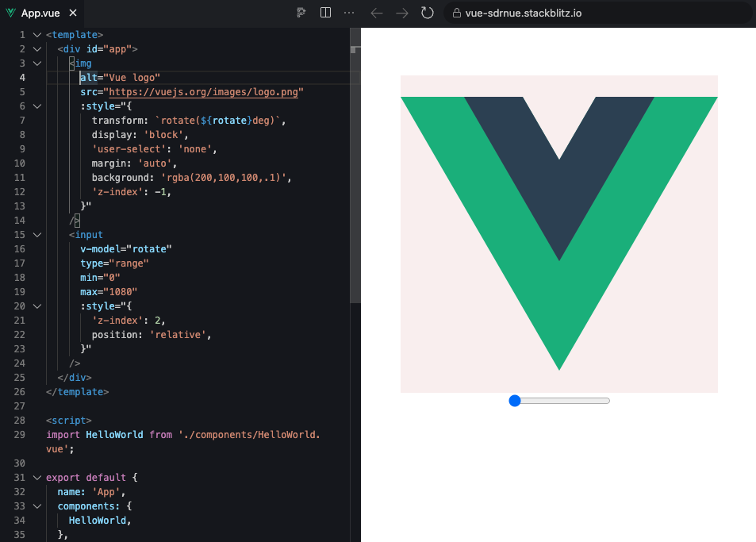Fold the :style object at line 6
756x542 pixels.
click(x=37, y=106)
